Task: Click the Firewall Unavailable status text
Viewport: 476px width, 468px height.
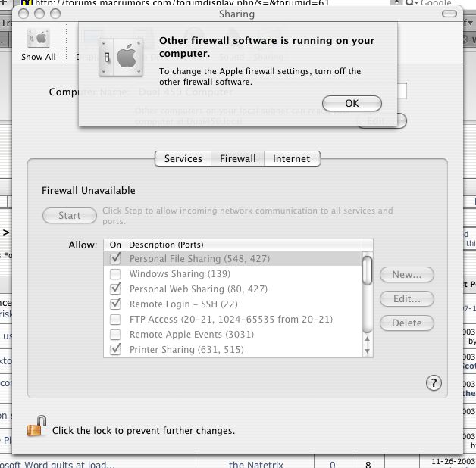Action: point(89,191)
